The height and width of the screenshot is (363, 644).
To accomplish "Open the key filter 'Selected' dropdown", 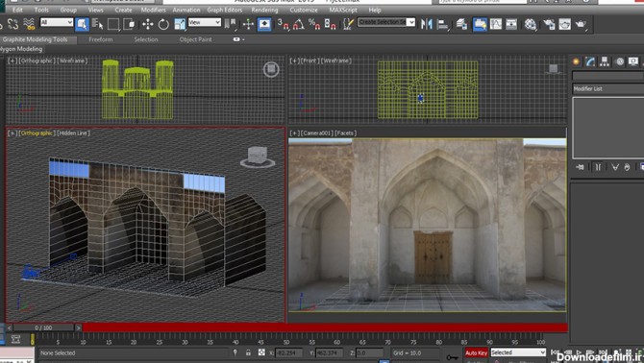I will click(x=518, y=352).
